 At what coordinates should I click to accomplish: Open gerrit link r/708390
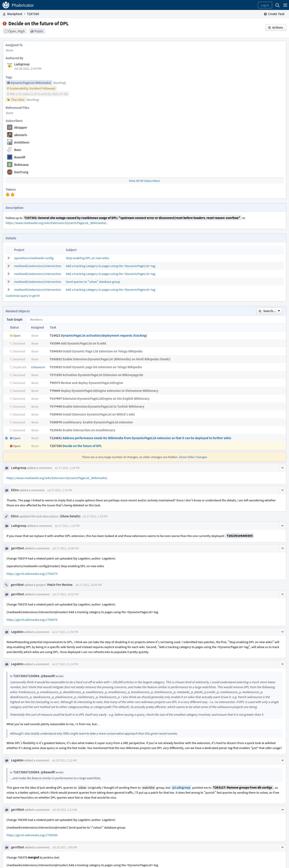(32, 835)
